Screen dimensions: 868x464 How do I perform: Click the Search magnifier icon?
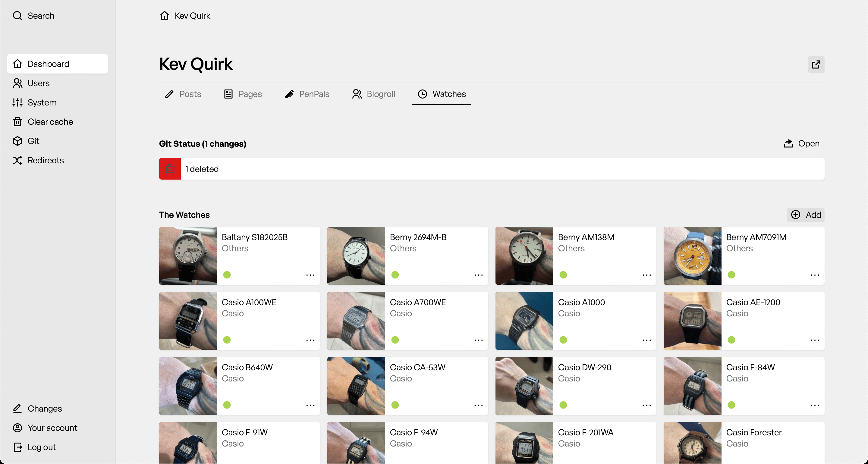[17, 16]
